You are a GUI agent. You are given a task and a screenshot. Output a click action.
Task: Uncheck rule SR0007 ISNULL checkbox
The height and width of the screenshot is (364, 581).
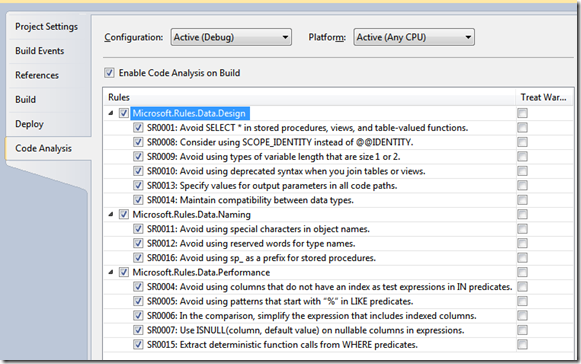(138, 330)
